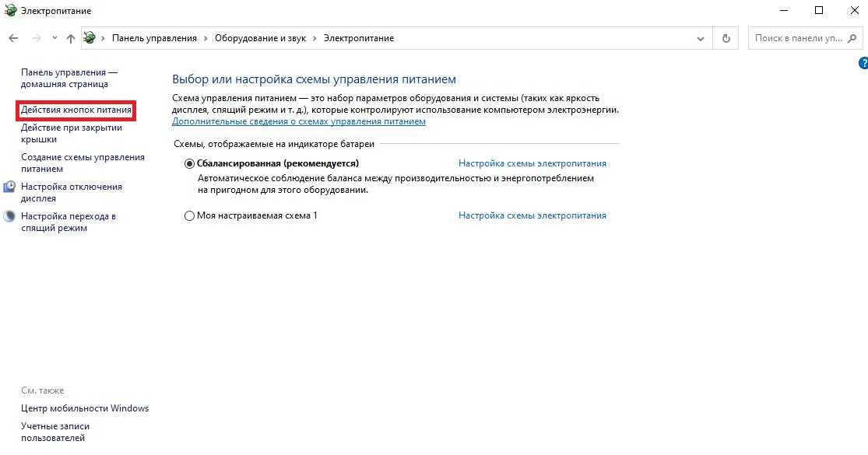Image resolution: width=868 pixels, height=455 pixels.
Task: Click Электропитание breadcrumb
Action: [x=359, y=38]
